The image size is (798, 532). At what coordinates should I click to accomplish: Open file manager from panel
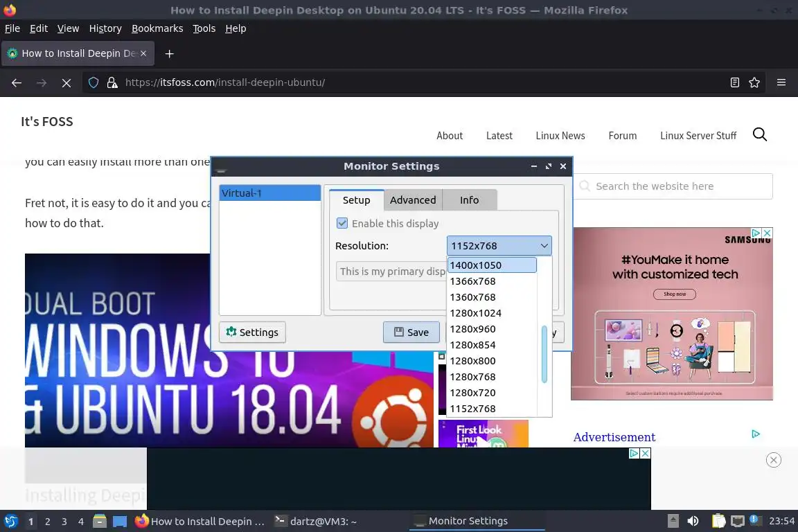coord(100,521)
